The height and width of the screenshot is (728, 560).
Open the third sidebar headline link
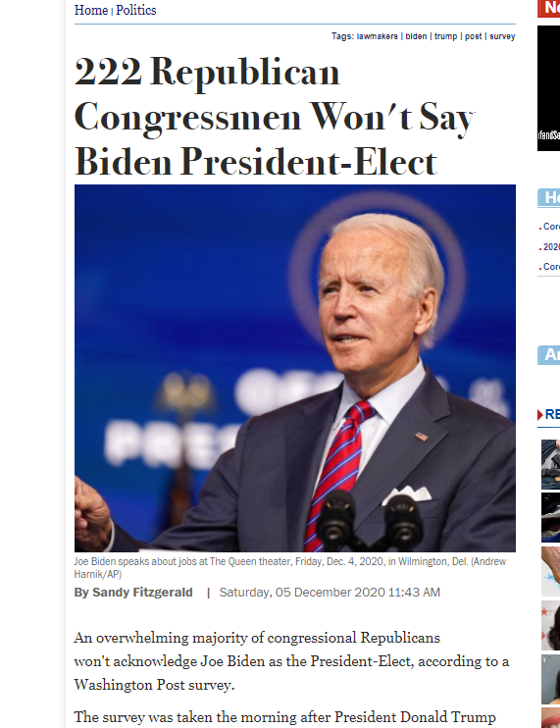point(551,267)
